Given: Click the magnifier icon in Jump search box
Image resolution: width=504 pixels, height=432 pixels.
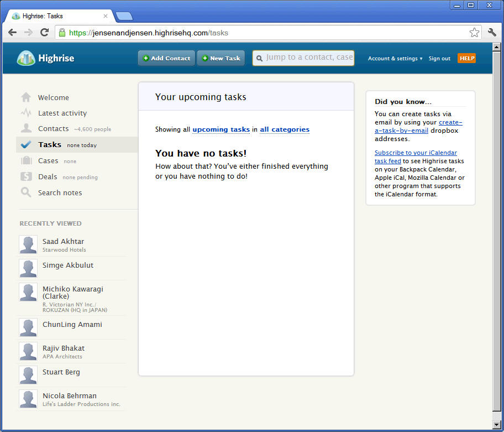Looking at the screenshot, I should pyautogui.click(x=259, y=59).
